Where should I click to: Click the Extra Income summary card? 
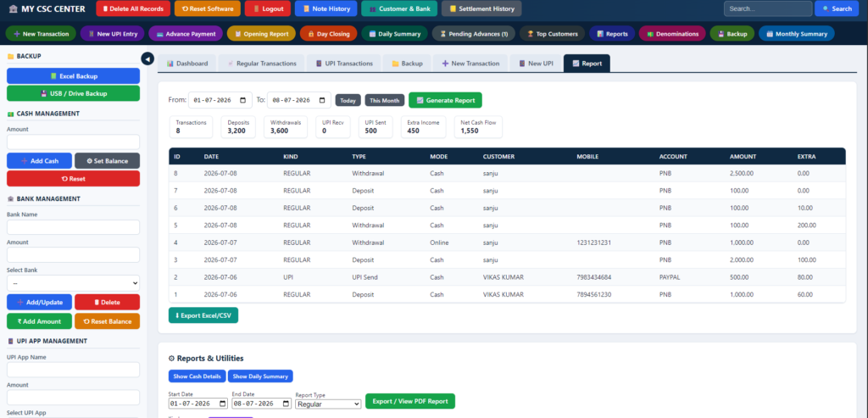click(424, 127)
